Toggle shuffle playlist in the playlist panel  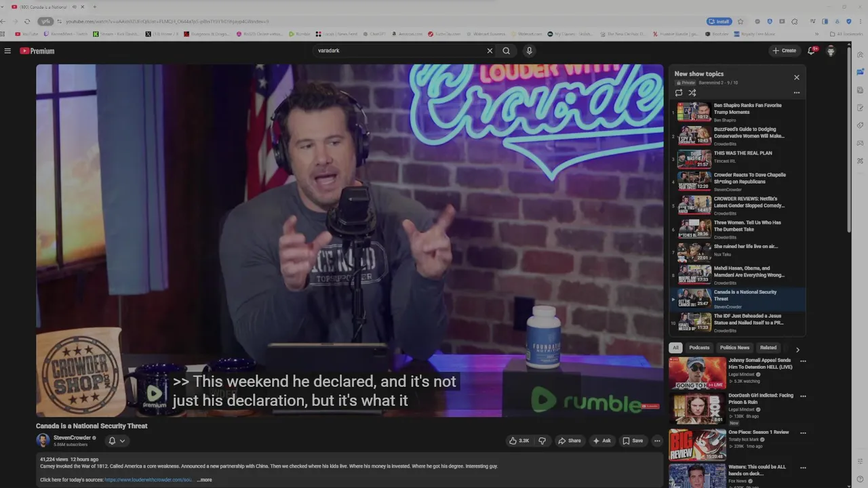point(692,93)
